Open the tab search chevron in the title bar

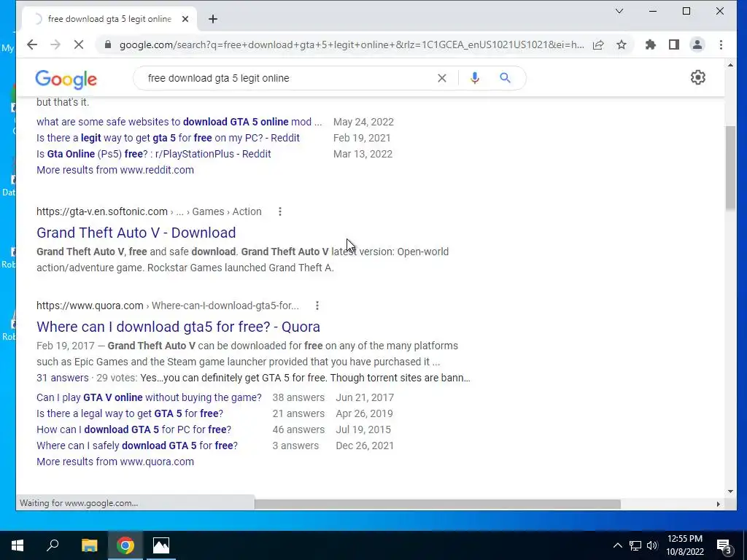click(x=619, y=11)
